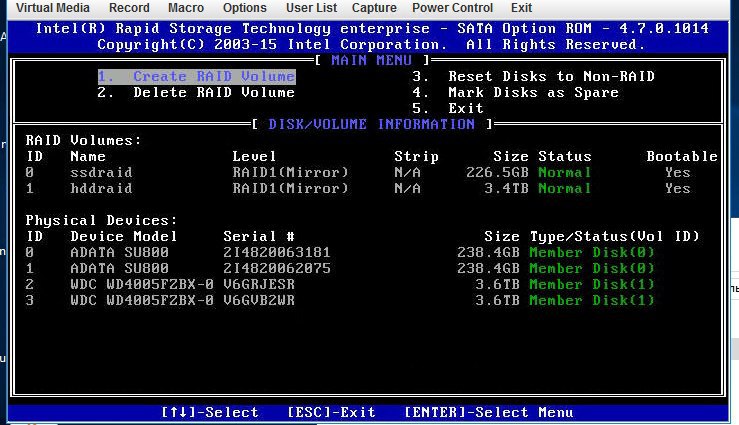The width and height of the screenshot is (739, 425).
Task: Click WDC WD4005FZBX-0 model for device 2
Action: pyautogui.click(x=142, y=285)
